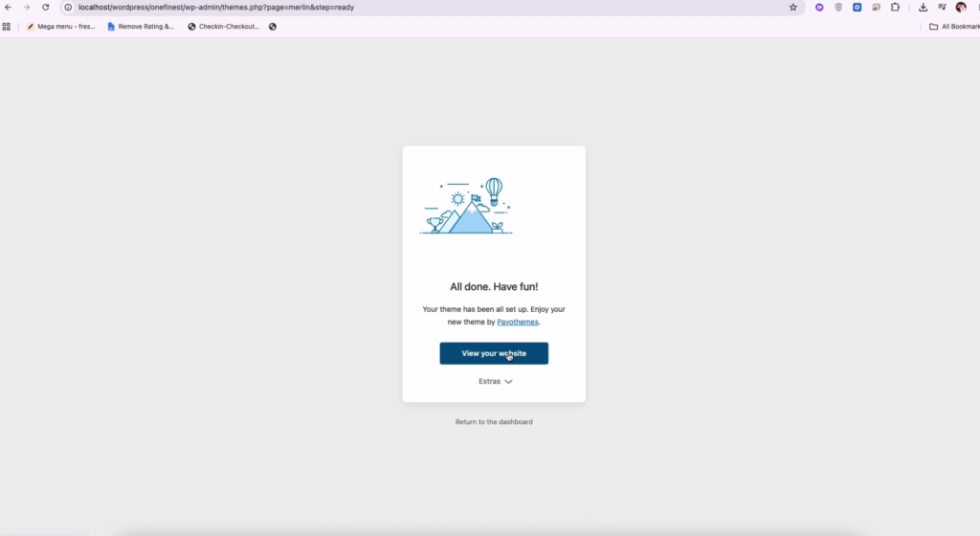Image resolution: width=980 pixels, height=536 pixels.
Task: Focus the URL address bar
Action: pos(432,8)
